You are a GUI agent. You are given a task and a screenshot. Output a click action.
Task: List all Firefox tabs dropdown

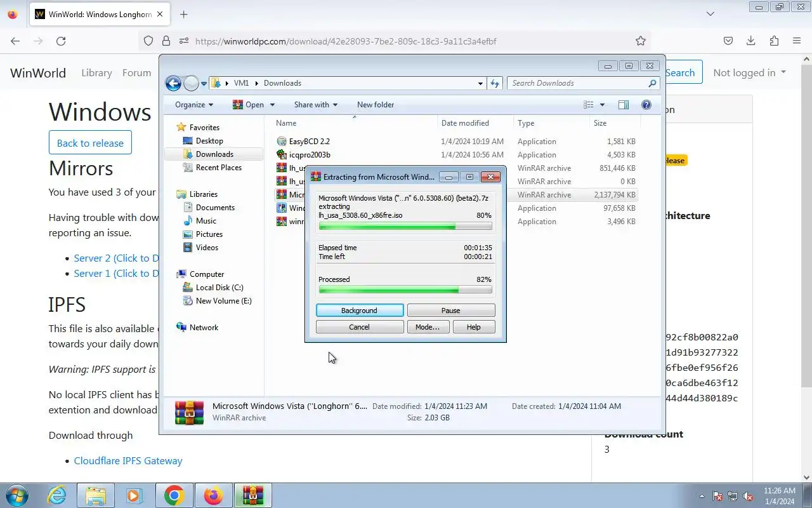click(x=710, y=14)
